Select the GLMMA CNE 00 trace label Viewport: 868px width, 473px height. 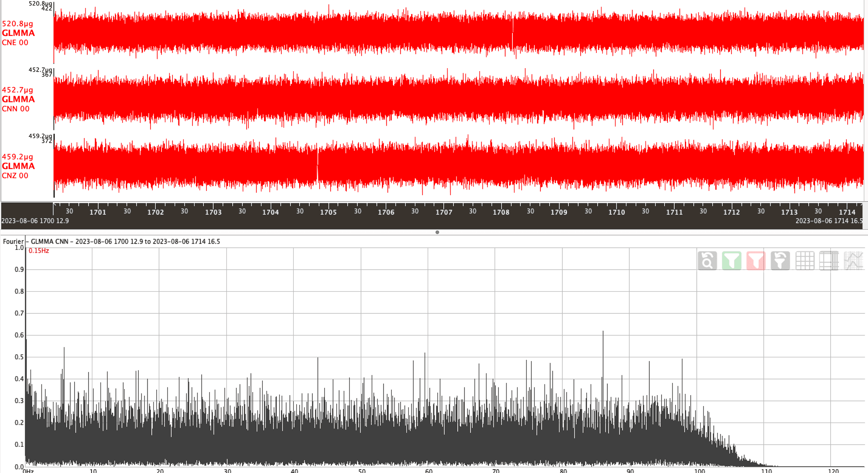(x=18, y=37)
